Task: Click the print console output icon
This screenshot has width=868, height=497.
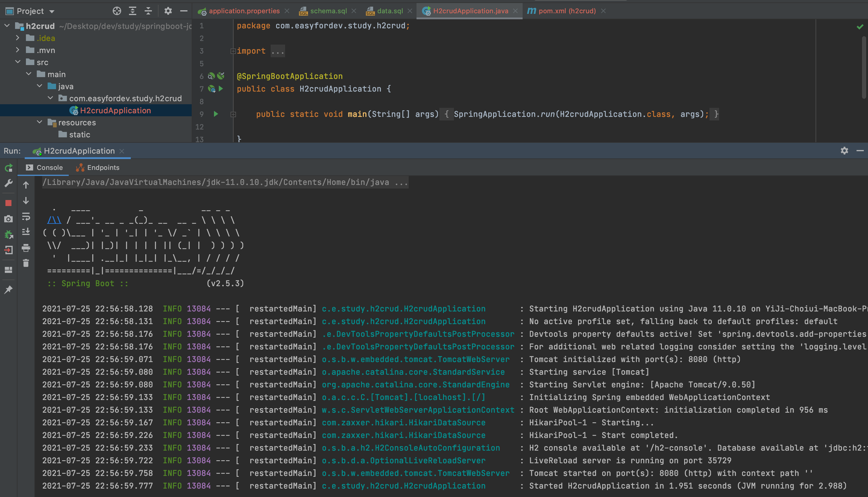Action: (26, 248)
